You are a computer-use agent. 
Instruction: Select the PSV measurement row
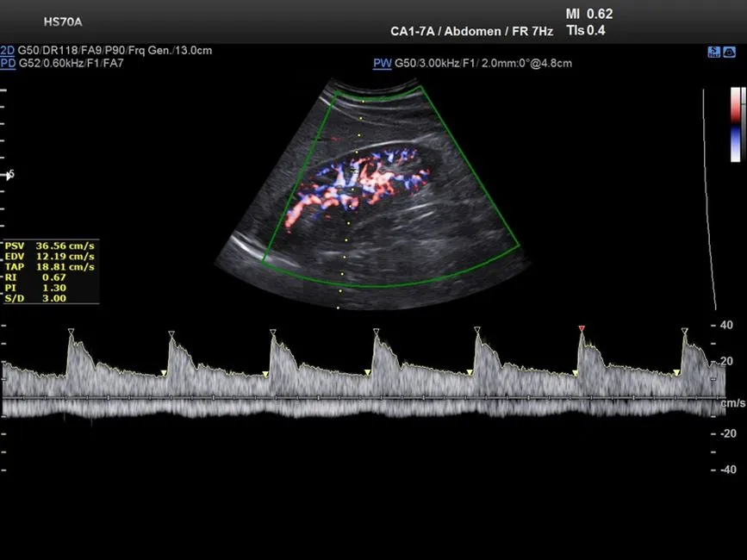50,245
